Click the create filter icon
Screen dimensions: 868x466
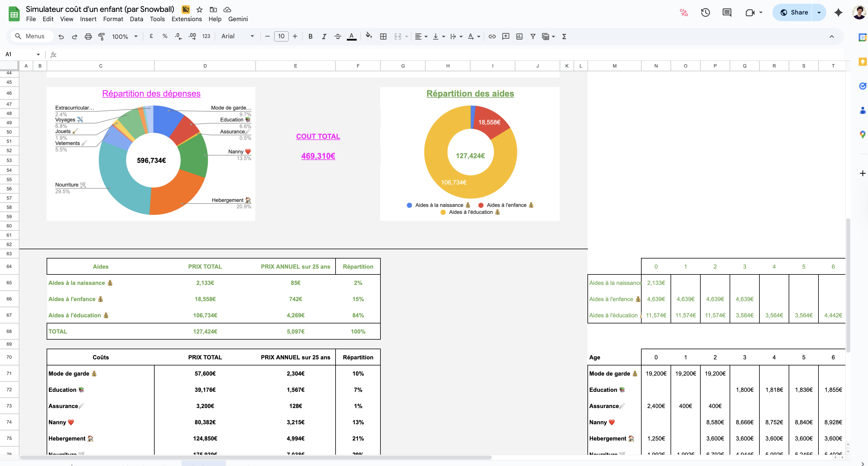click(x=533, y=37)
